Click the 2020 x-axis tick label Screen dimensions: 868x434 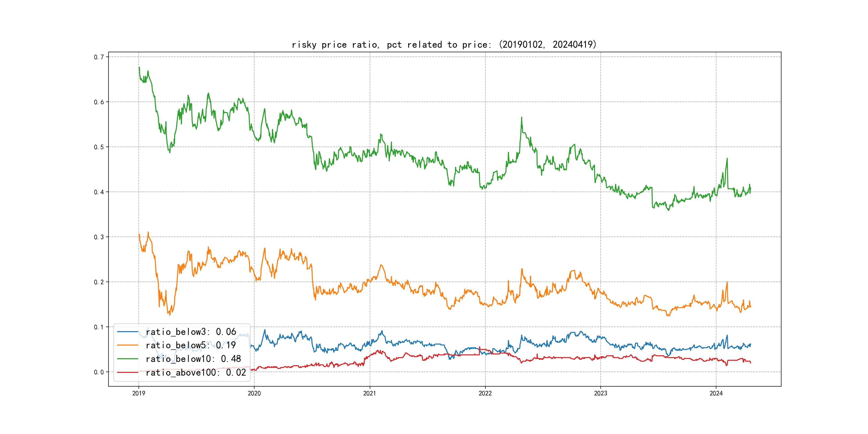[x=254, y=393]
